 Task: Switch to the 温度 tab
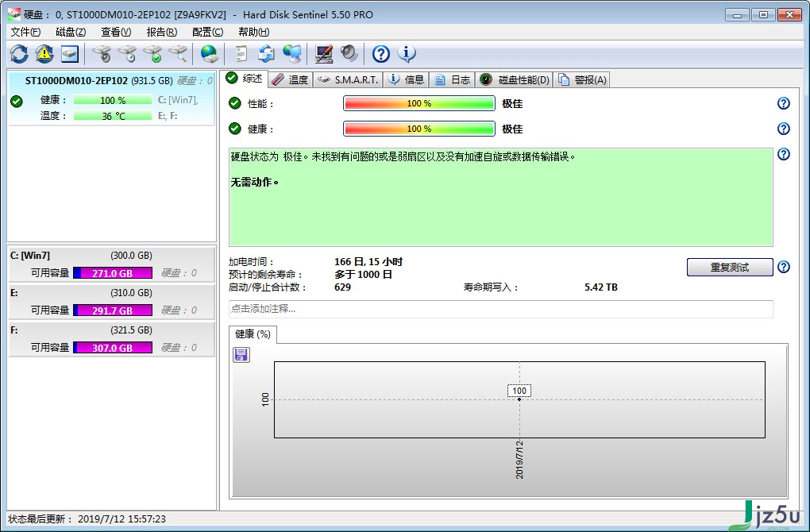point(291,79)
